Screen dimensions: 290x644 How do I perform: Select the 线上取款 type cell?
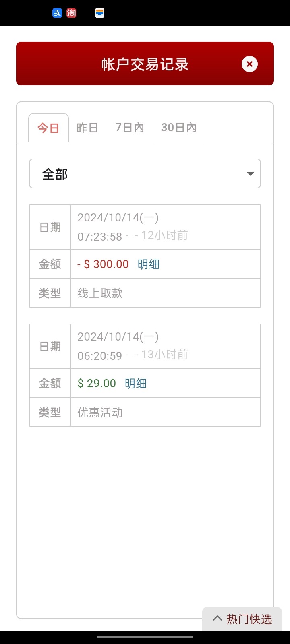pos(100,293)
